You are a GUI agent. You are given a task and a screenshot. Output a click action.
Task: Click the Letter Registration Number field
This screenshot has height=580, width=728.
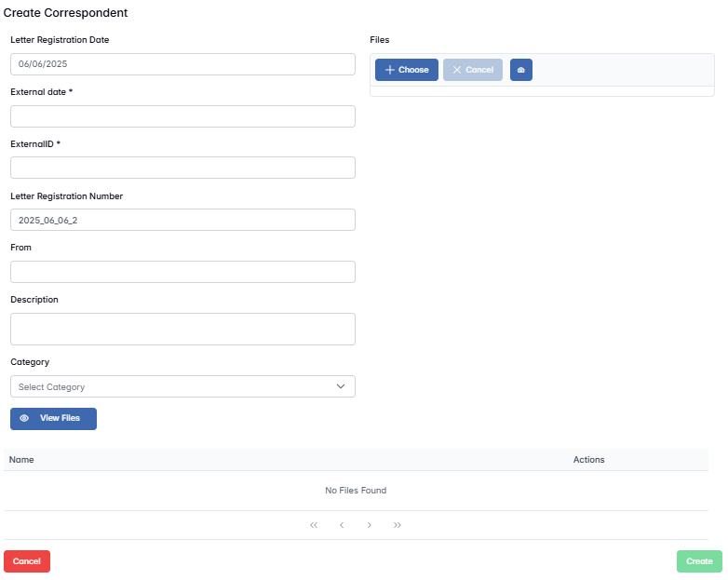182,220
